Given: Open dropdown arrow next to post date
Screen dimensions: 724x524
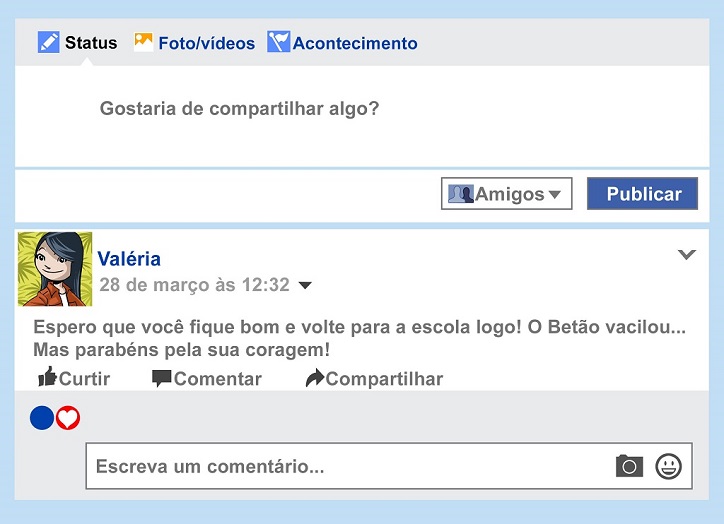Looking at the screenshot, I should point(305,285).
